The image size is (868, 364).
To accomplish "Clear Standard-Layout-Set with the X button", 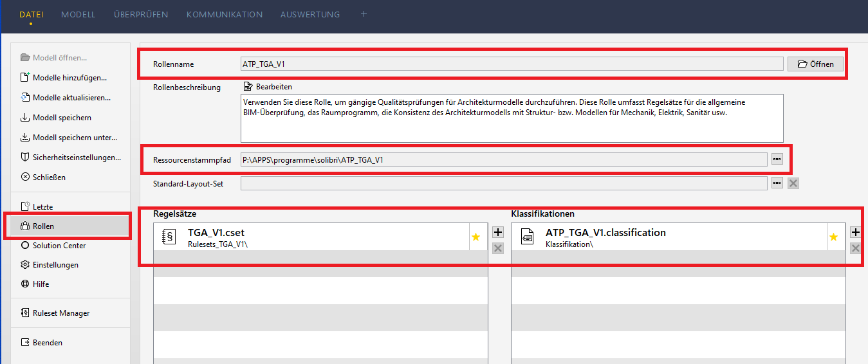I will 793,183.
